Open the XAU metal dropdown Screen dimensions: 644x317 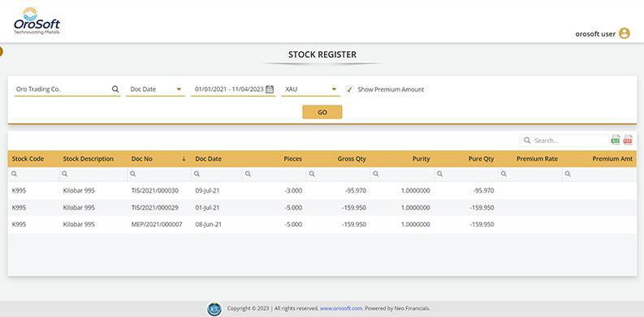(x=311, y=89)
